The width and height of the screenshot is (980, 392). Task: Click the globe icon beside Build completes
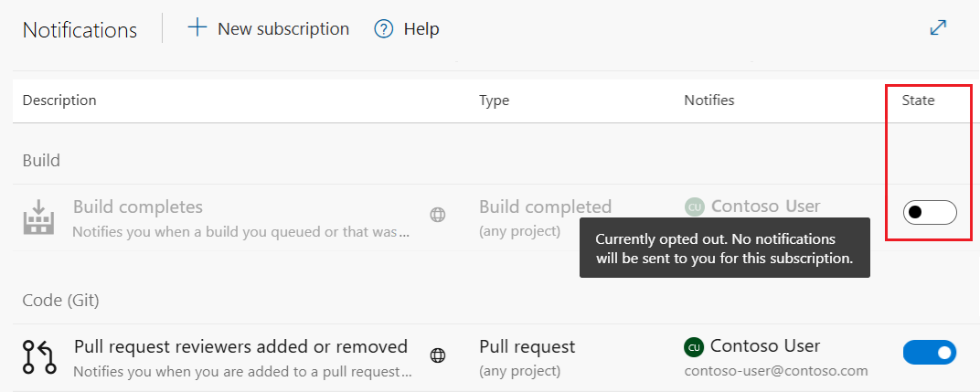[x=438, y=216]
